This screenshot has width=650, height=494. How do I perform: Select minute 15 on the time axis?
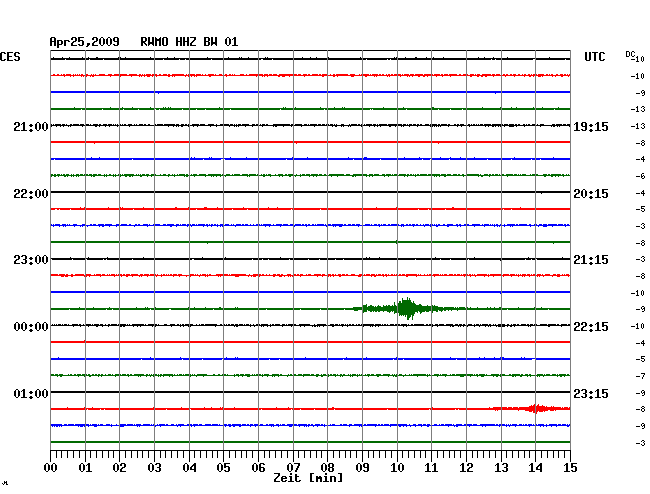pos(570,468)
